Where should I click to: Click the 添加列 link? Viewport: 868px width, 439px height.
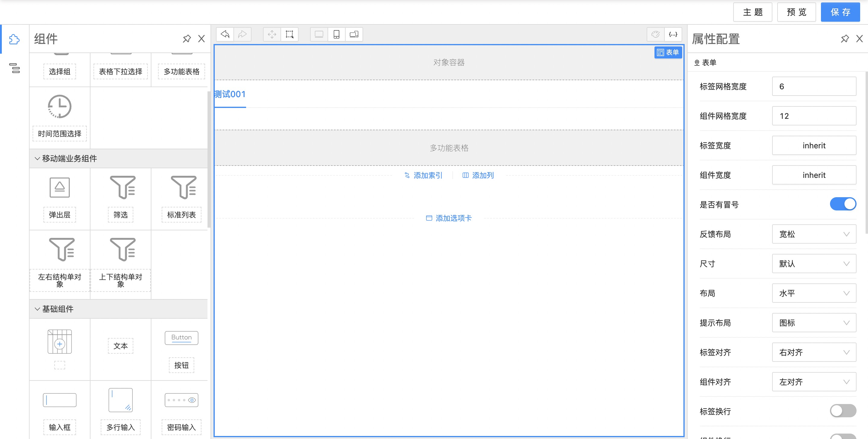coord(478,175)
